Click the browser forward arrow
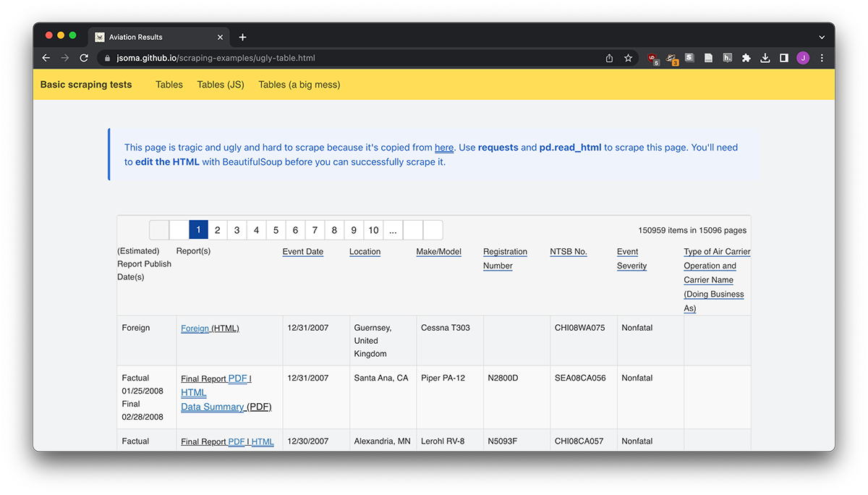Screen dimensions: 868x495 pos(65,58)
